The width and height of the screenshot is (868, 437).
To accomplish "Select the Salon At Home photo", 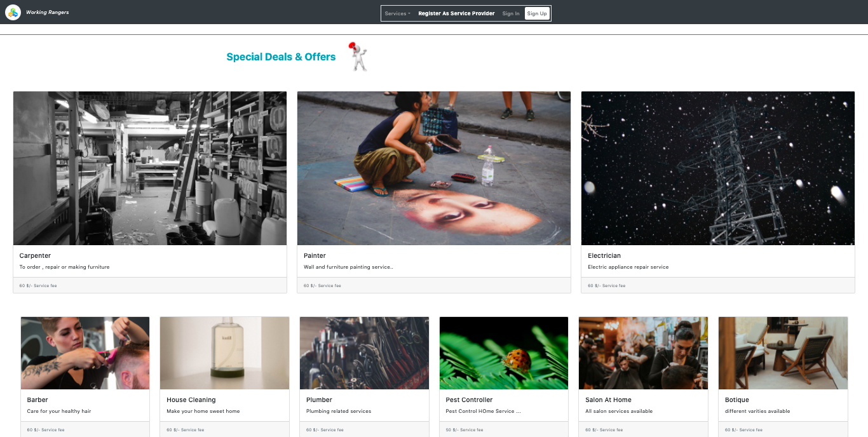I will coord(643,353).
